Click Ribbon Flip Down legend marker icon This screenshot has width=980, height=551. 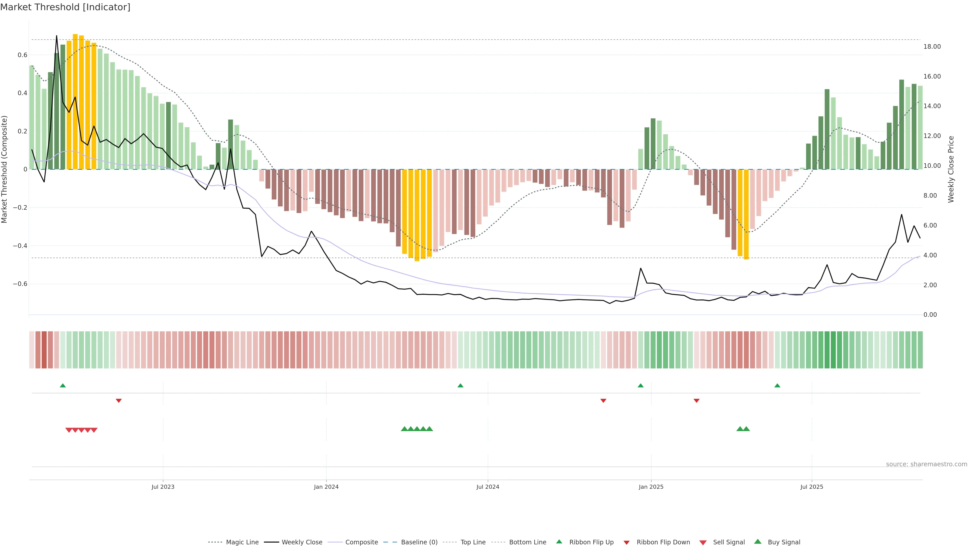(x=627, y=542)
